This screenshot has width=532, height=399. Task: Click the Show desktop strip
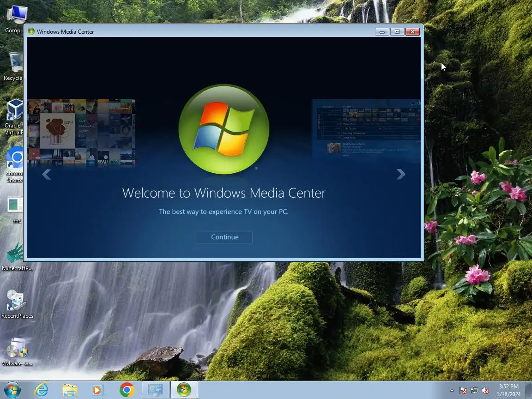(529, 390)
